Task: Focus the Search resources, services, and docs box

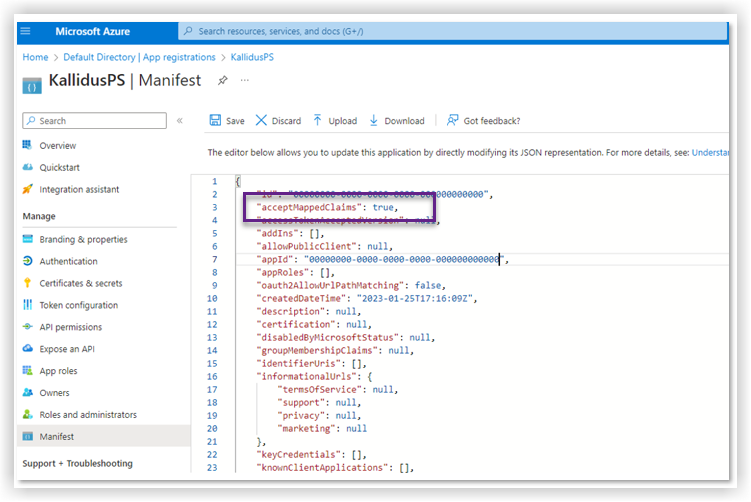Action: point(453,31)
